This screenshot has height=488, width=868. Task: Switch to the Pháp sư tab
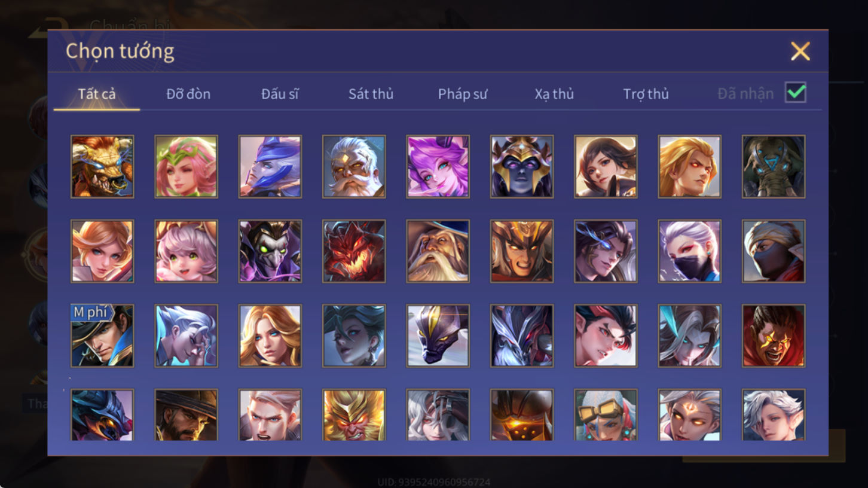[463, 94]
